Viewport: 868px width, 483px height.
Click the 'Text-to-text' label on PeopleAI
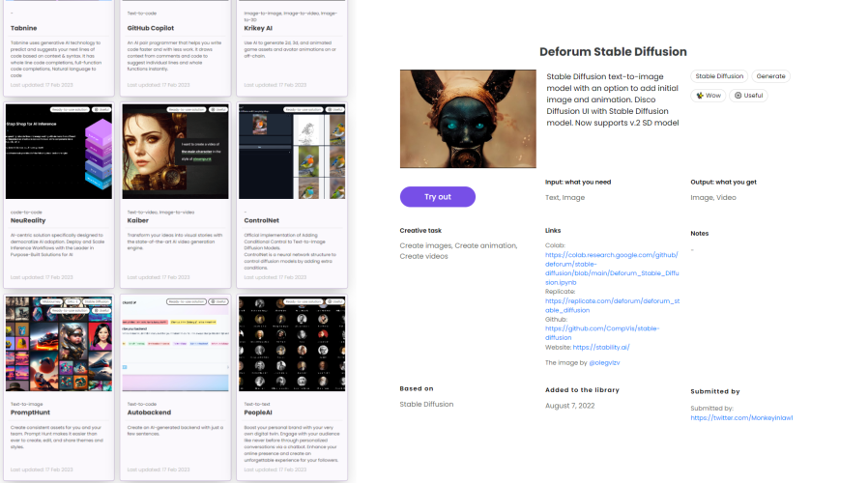click(x=257, y=404)
